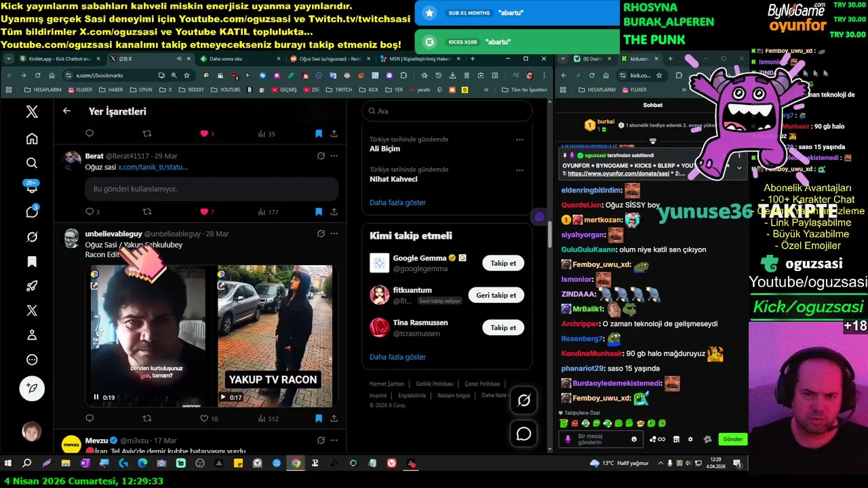The height and width of the screenshot is (488, 868).
Task: Open Microsoft Edge from the taskbar
Action: [x=142, y=464]
